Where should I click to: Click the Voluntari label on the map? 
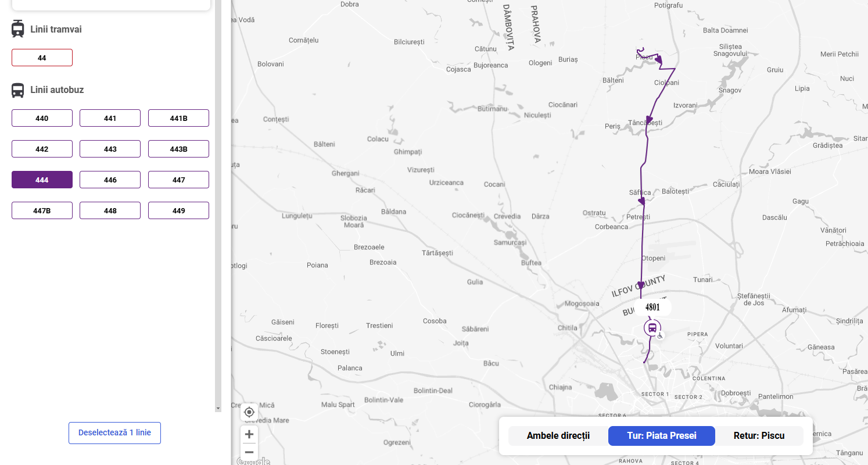729,346
